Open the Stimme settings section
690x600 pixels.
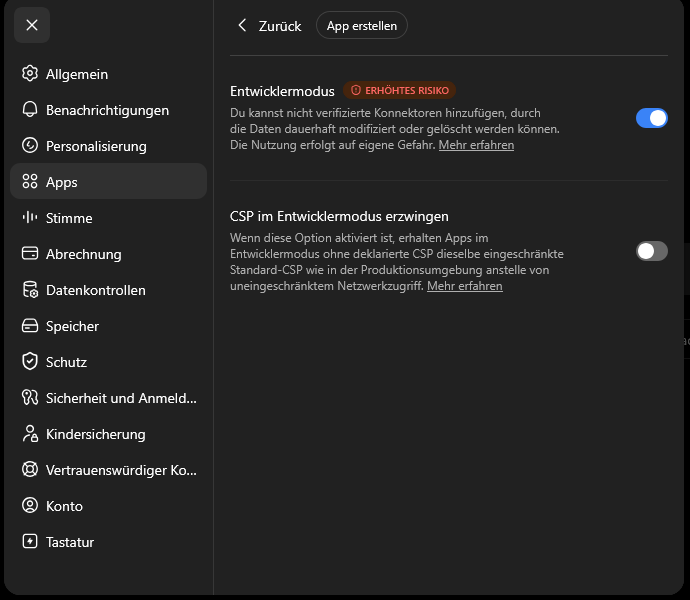108,218
